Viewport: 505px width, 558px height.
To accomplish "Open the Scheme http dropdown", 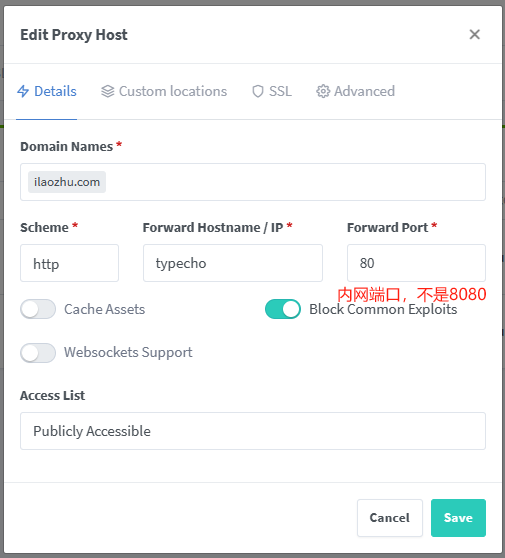I will [x=69, y=263].
